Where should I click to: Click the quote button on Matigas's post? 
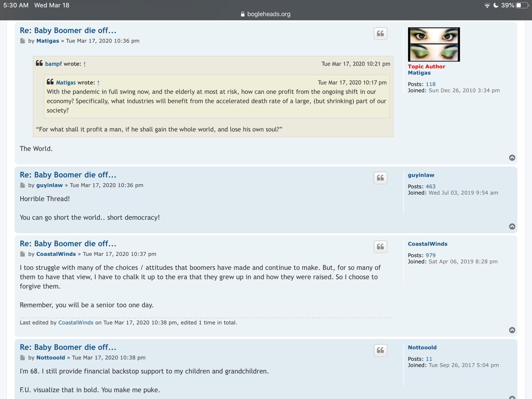coord(380,34)
